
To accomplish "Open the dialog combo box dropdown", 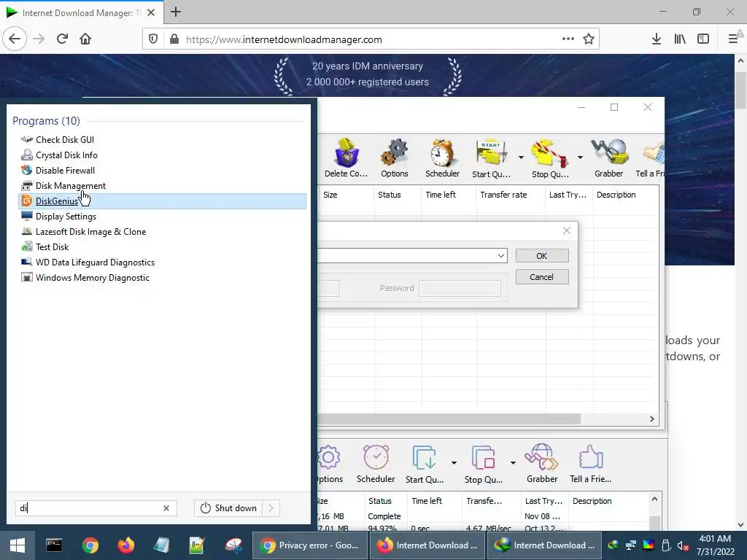I will [500, 256].
